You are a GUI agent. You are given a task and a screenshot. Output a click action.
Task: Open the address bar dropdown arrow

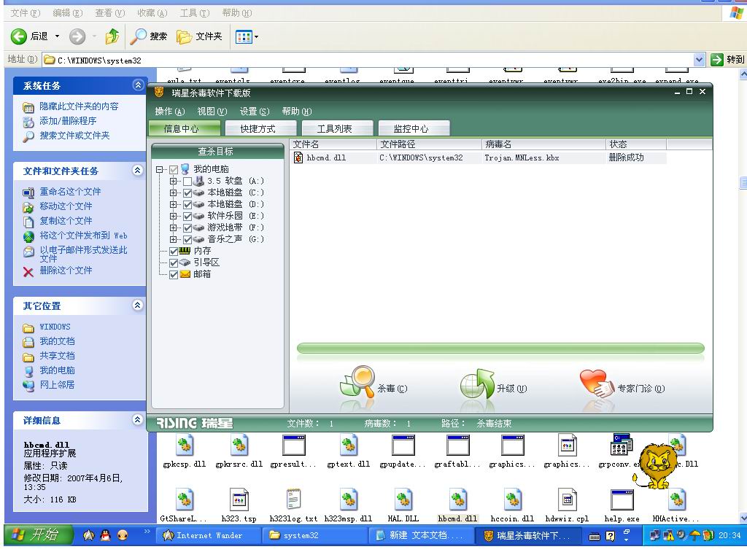[699, 60]
